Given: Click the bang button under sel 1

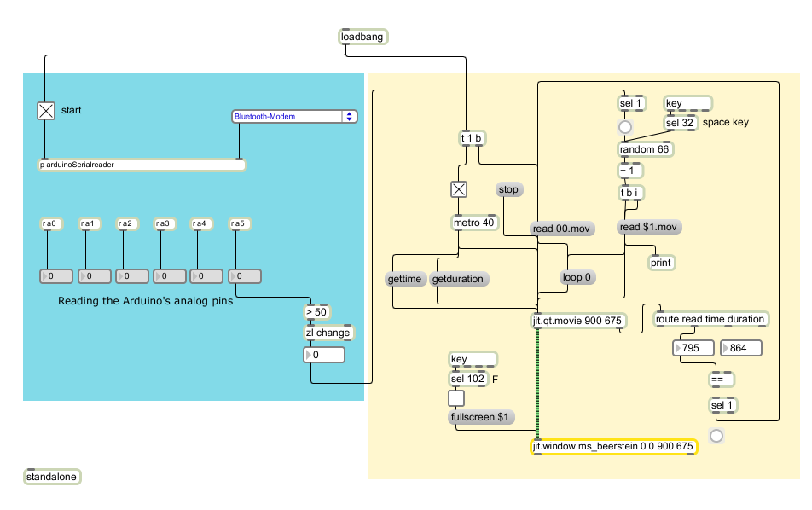Looking at the screenshot, I should [x=625, y=128].
